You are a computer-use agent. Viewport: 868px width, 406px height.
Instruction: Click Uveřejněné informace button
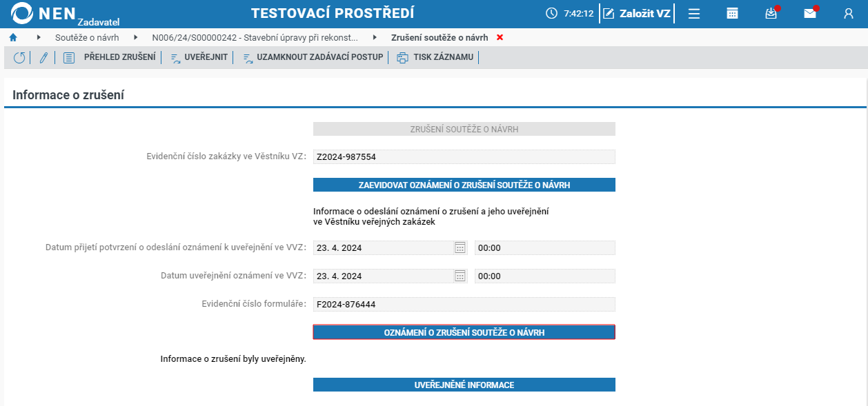(x=464, y=385)
